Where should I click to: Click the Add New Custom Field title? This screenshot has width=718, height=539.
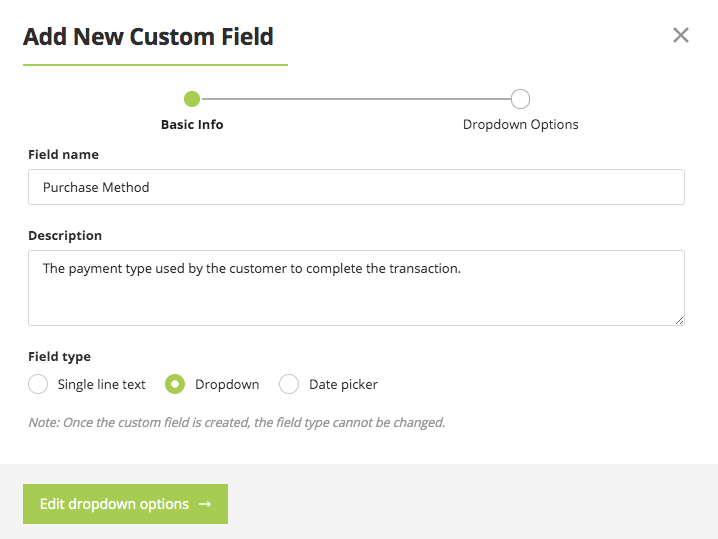coord(148,37)
